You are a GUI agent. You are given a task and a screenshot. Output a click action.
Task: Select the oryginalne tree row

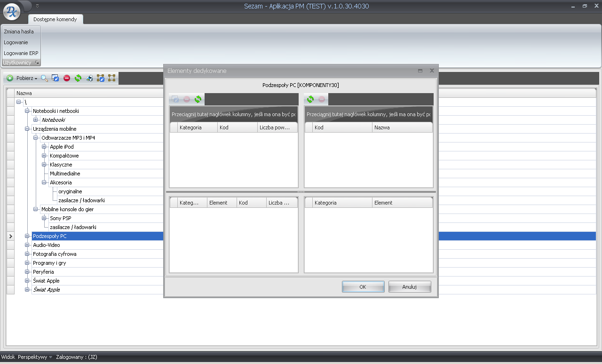(x=70, y=191)
